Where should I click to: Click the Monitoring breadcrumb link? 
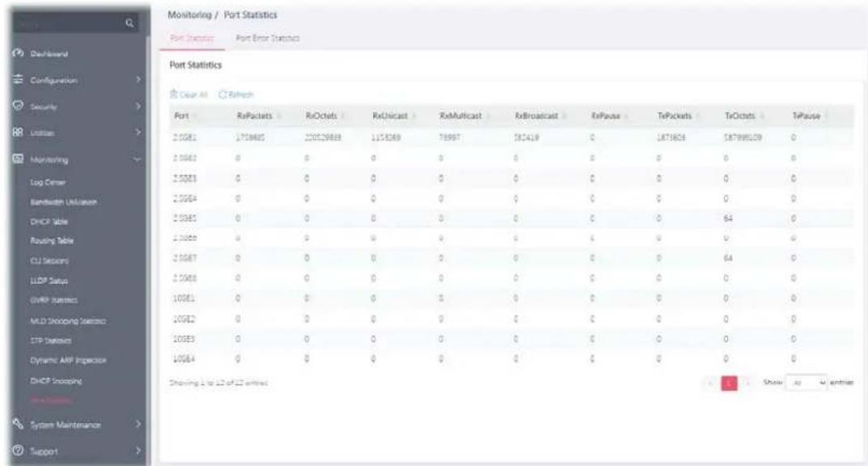pyautogui.click(x=189, y=15)
